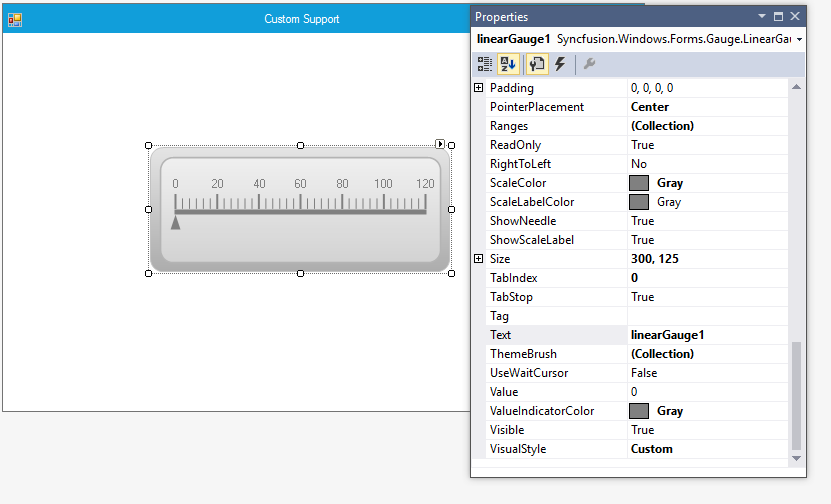Viewport: 831px width, 504px height.
Task: Click the Visible True value
Action: [x=642, y=430]
